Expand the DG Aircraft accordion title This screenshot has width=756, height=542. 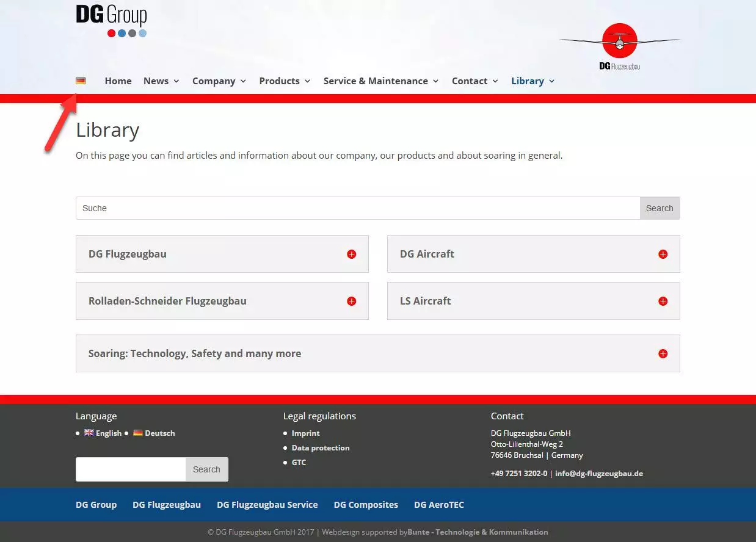(x=427, y=254)
